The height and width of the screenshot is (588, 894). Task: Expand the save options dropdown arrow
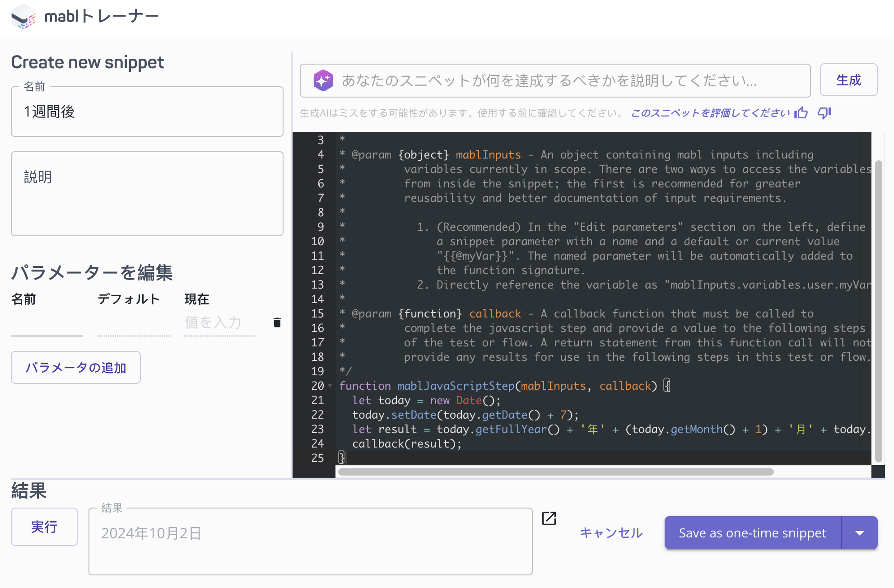click(860, 532)
